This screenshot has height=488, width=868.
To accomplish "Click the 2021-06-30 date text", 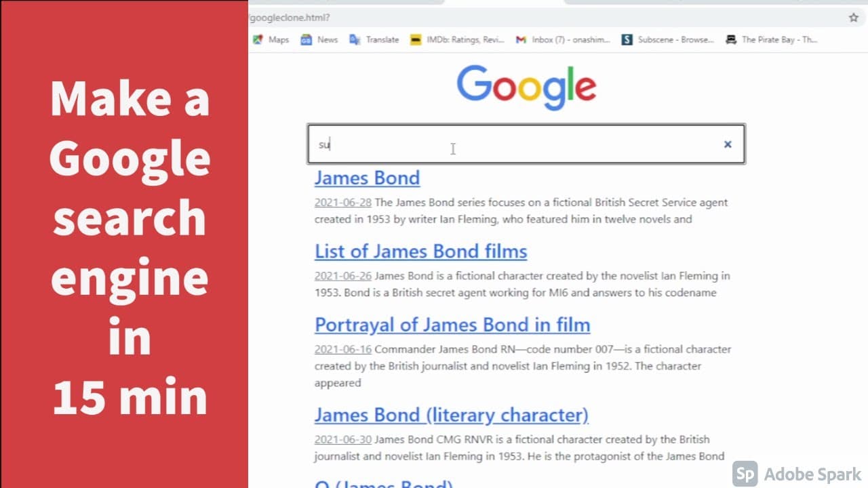I will click(342, 439).
